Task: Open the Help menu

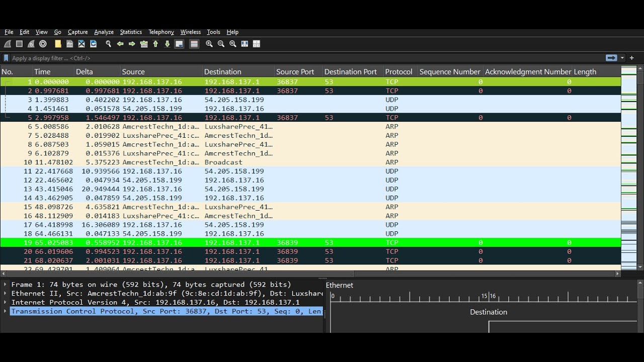Action: [x=232, y=32]
